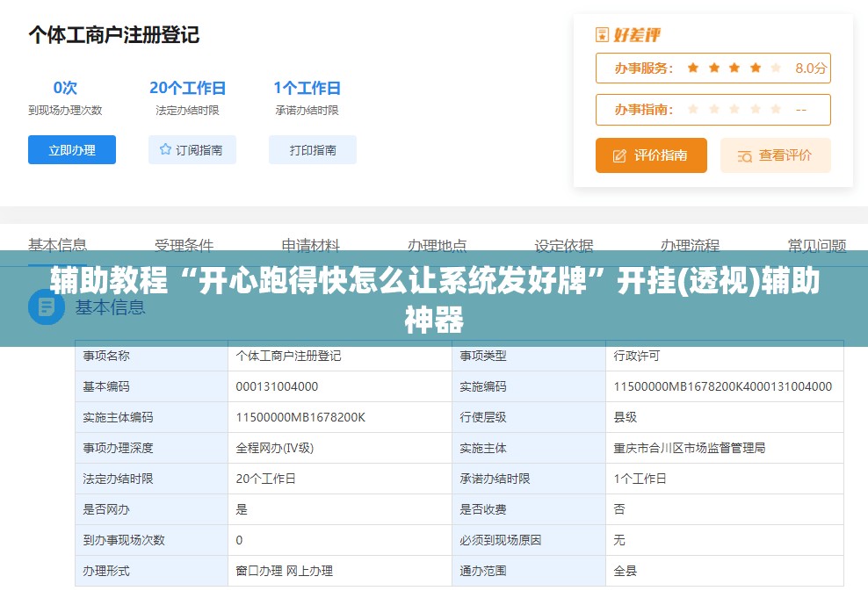Image resolution: width=868 pixels, height=598 pixels.
Task: Click the 办理形式 label cell
Action: pos(151,571)
